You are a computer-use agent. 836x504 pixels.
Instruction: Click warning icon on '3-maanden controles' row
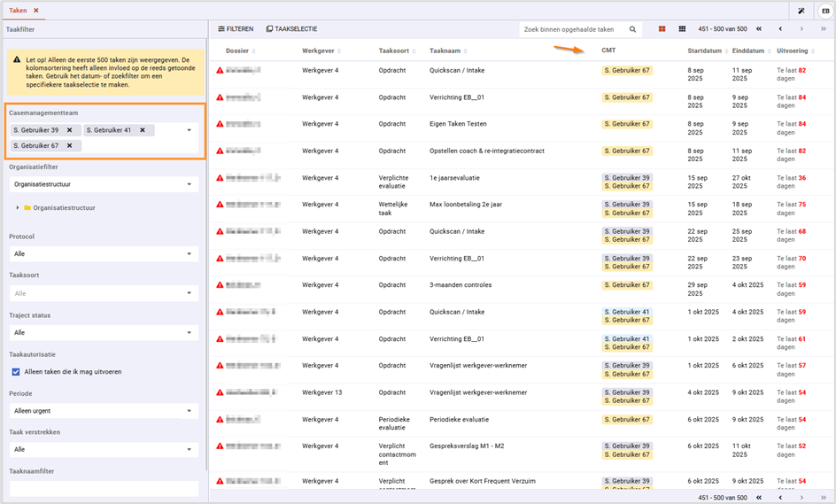[220, 285]
